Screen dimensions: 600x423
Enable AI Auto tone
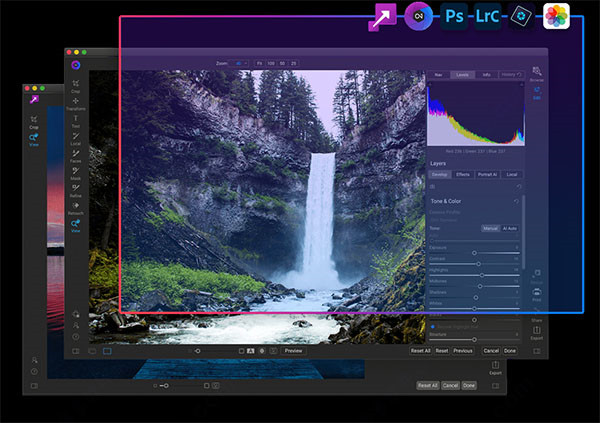[x=510, y=228]
